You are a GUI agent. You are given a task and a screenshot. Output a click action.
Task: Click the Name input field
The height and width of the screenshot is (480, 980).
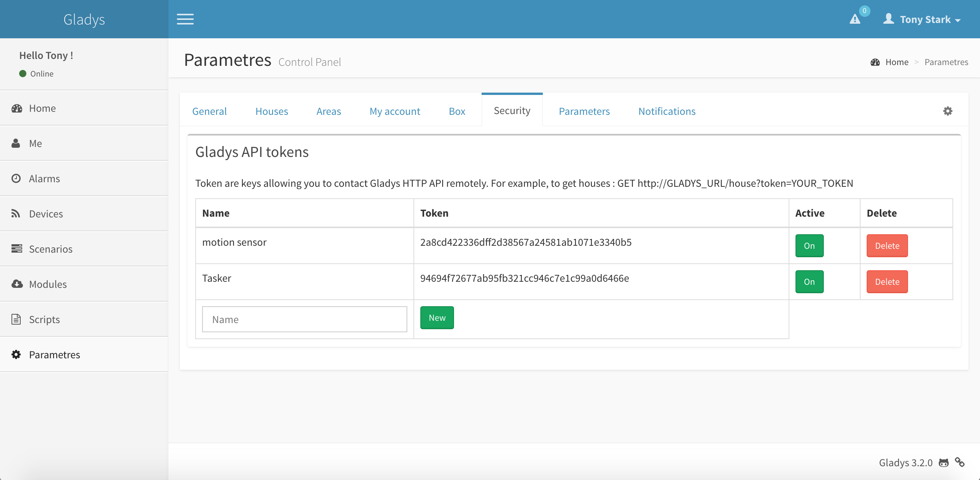coord(304,319)
